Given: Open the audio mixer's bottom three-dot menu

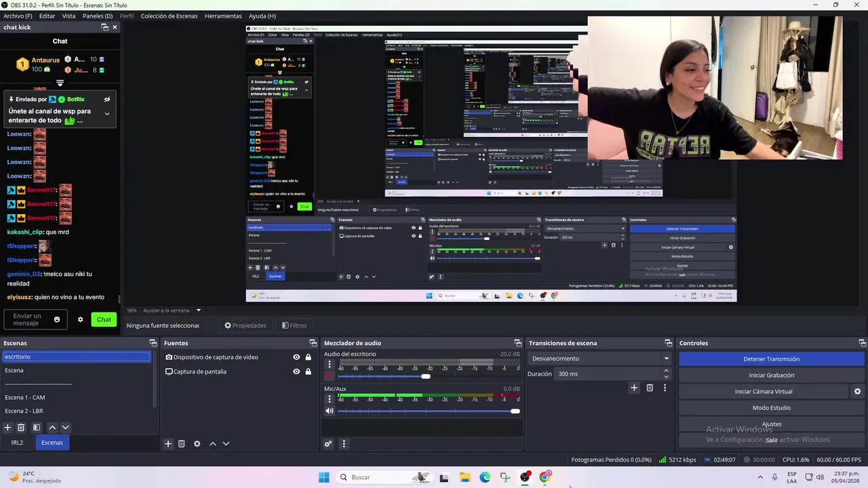Looking at the screenshot, I should [x=344, y=444].
